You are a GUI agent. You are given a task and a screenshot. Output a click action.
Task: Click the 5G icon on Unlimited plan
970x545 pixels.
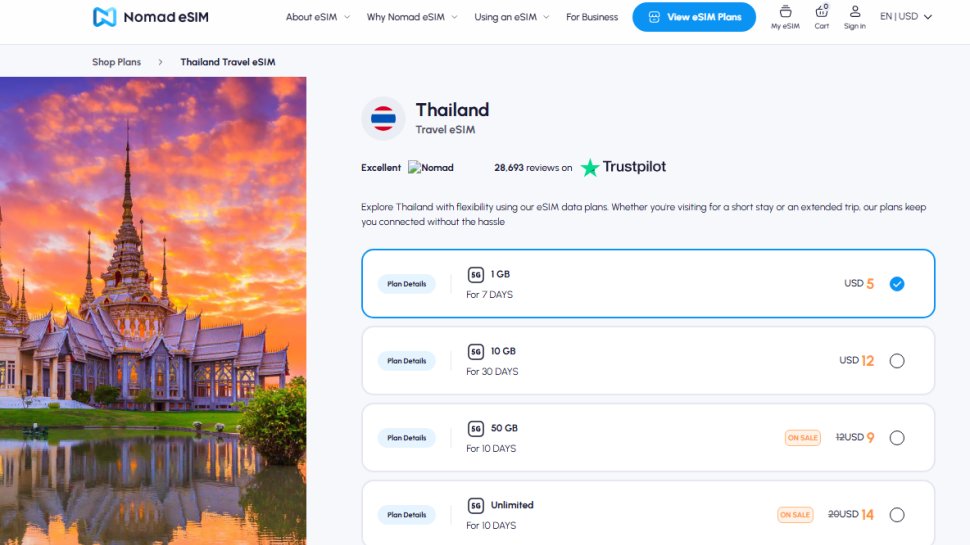point(476,506)
